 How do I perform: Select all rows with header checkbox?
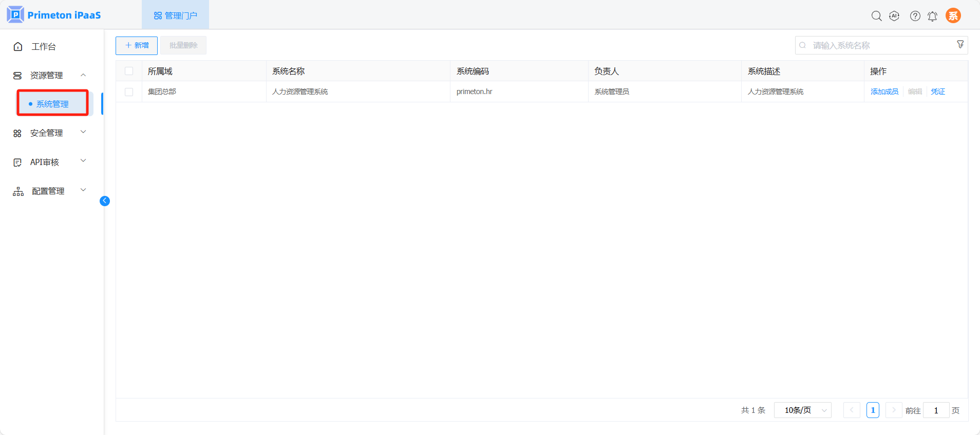(x=129, y=71)
